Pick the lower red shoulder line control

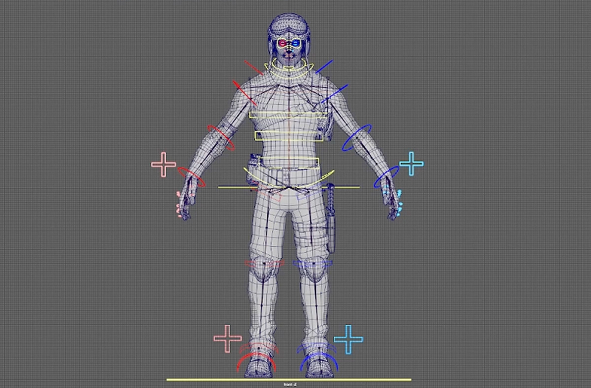click(245, 93)
